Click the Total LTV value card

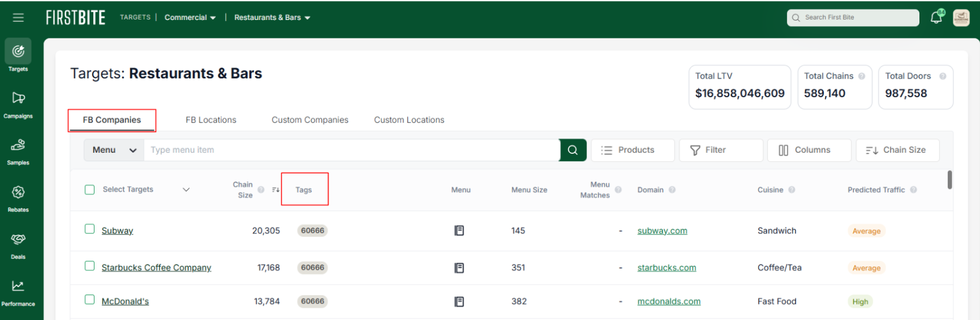click(x=740, y=87)
